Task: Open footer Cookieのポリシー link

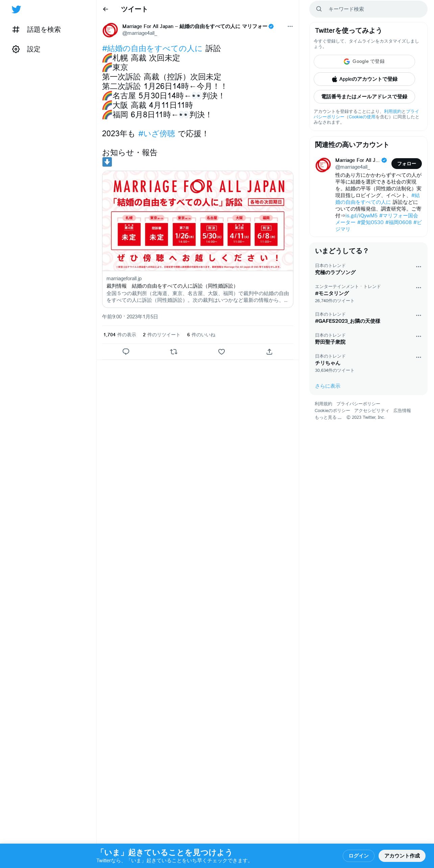Action: [x=332, y=411]
